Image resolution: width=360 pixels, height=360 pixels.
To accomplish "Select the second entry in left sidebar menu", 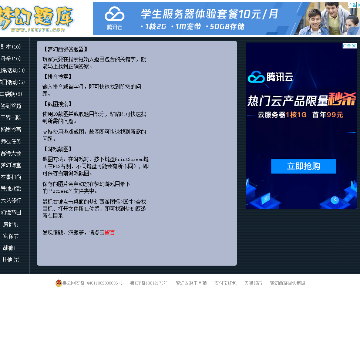I will [x=11, y=59].
